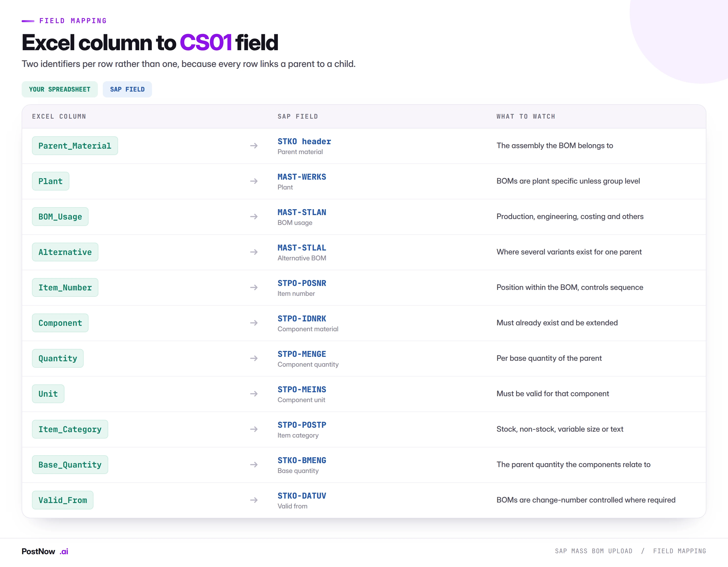Click the 'Excel column to CS01 field' title
Viewport: 728px width, 567px height.
coord(150,42)
